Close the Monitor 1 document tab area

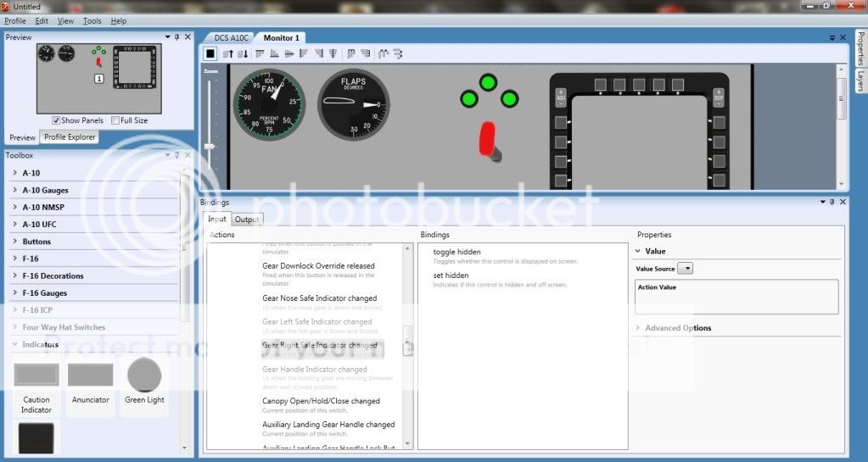coord(843,37)
